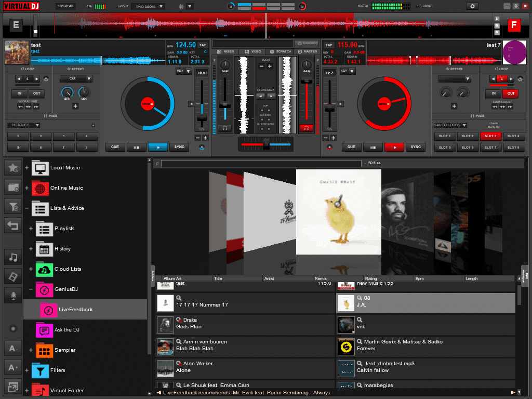Switch to the VIDEO tab

253,51
